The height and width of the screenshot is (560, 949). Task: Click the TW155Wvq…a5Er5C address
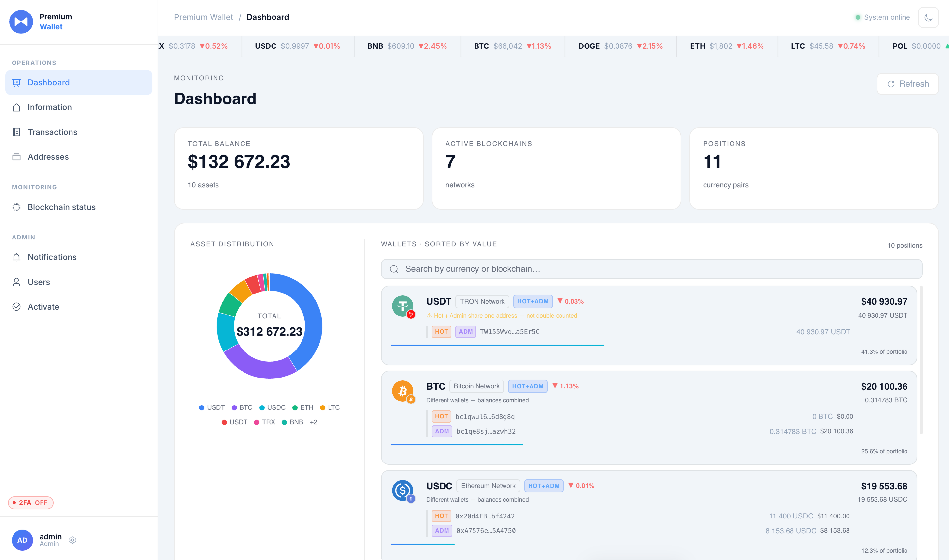pyautogui.click(x=510, y=332)
